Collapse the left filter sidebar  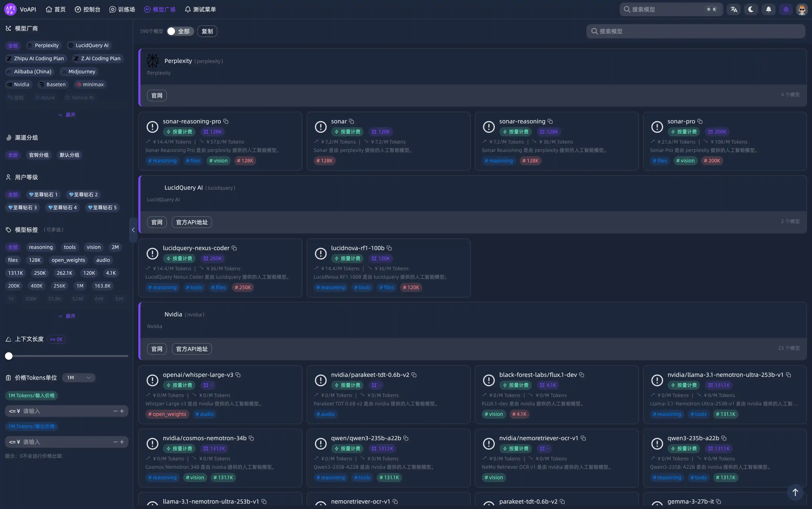(x=133, y=229)
